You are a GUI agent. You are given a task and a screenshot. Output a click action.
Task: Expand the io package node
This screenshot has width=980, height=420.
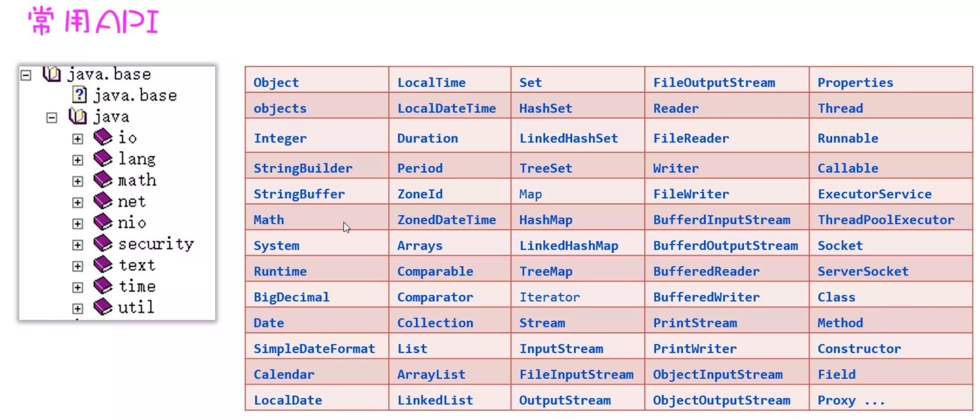(x=77, y=139)
